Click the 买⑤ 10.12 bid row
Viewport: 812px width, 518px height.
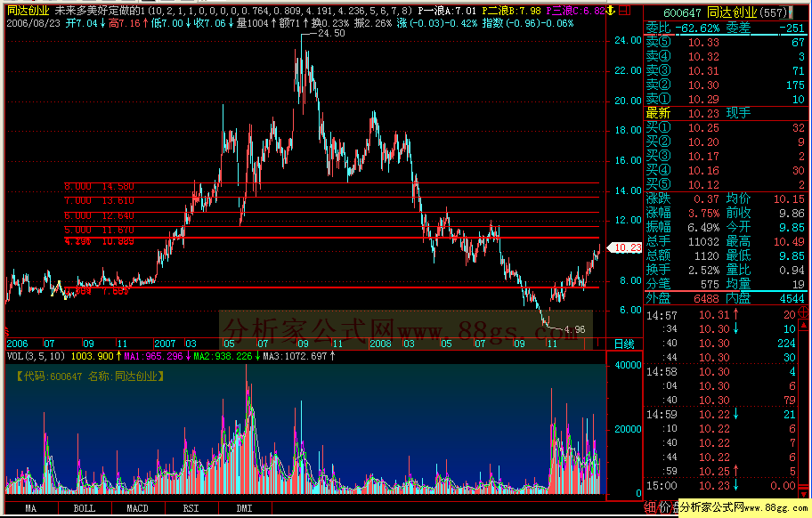point(725,185)
